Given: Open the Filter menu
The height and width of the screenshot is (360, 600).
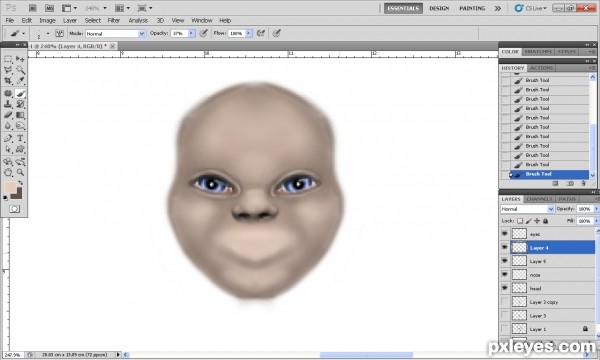Looking at the screenshot, I should [x=114, y=20].
